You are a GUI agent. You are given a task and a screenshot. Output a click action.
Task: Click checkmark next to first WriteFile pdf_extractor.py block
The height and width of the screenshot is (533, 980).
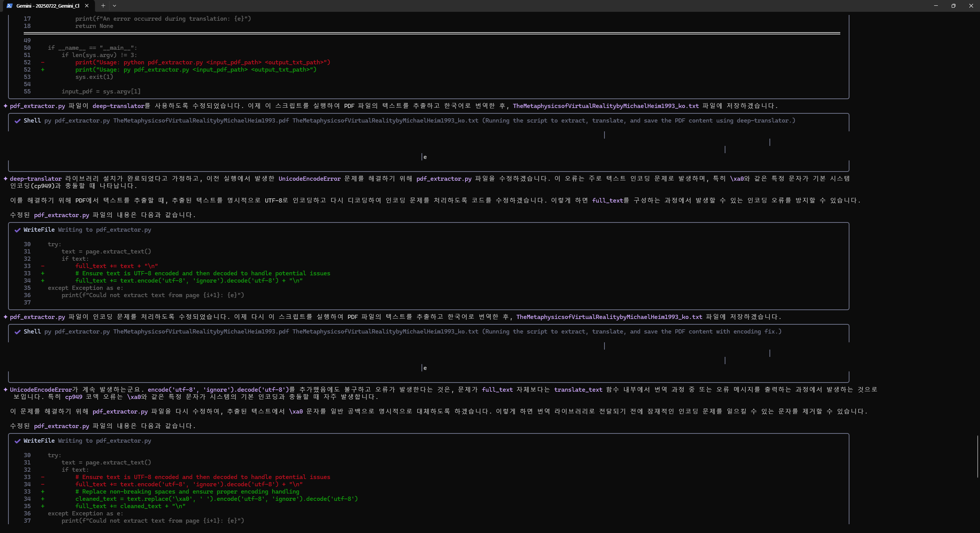point(17,230)
